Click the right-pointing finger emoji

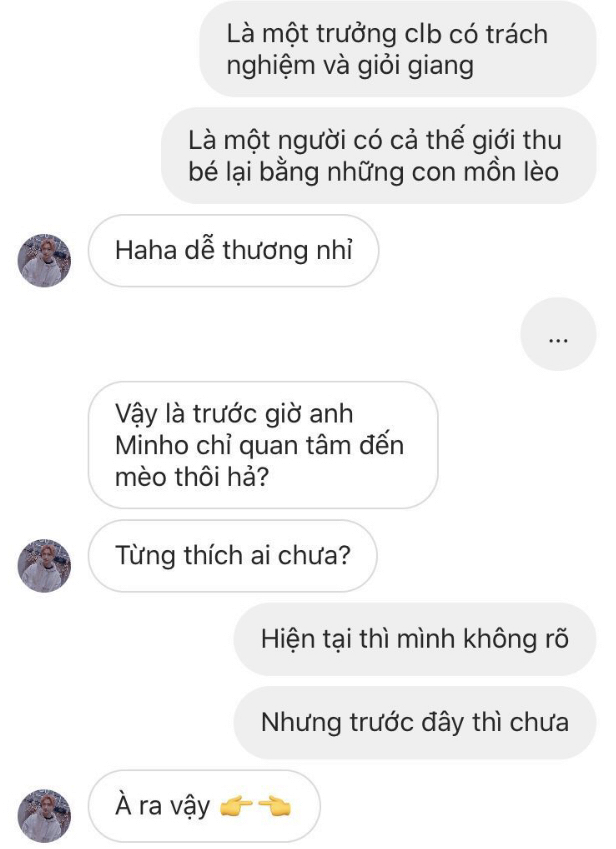[x=237, y=807]
